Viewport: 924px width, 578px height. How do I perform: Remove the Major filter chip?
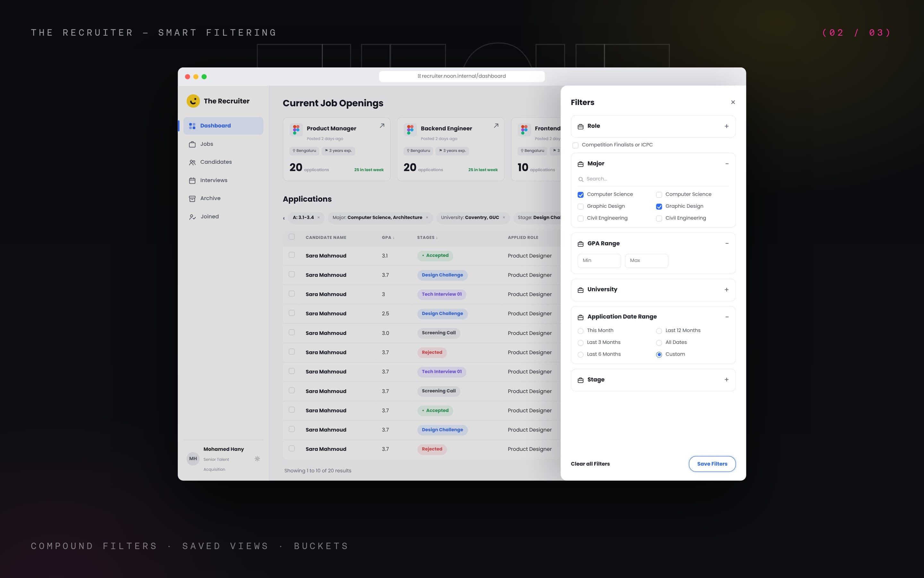click(427, 217)
